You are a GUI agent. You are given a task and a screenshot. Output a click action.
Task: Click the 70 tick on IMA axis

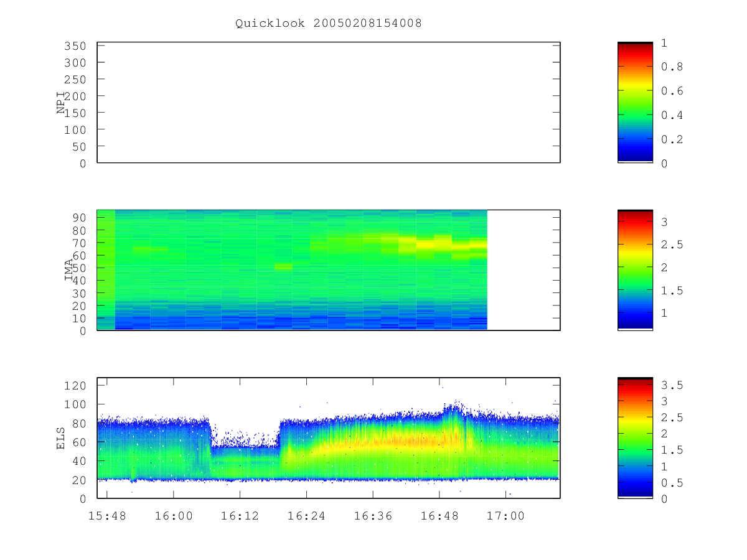pos(79,243)
